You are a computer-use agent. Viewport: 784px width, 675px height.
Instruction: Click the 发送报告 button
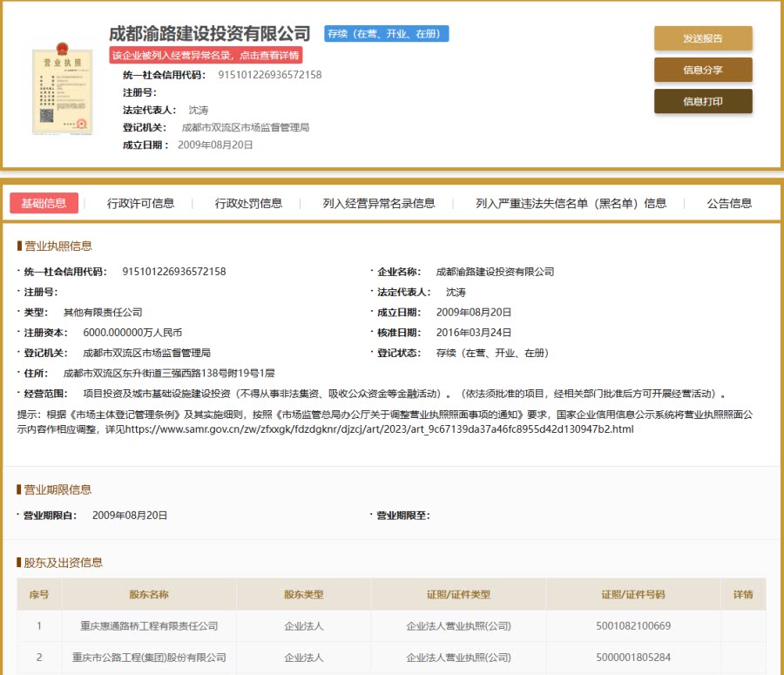pos(703,38)
